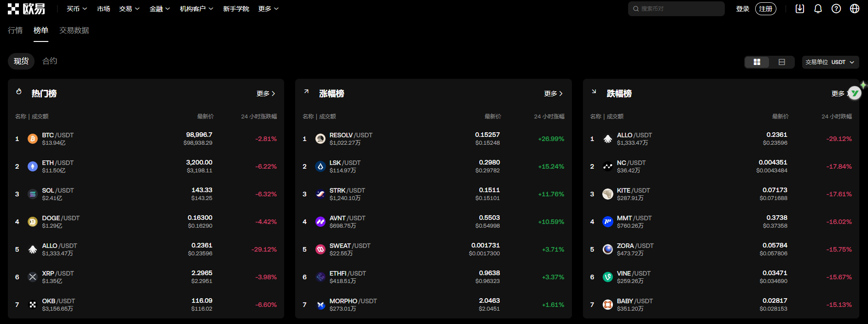
Task: Switch to the 行情 tab
Action: 15,30
